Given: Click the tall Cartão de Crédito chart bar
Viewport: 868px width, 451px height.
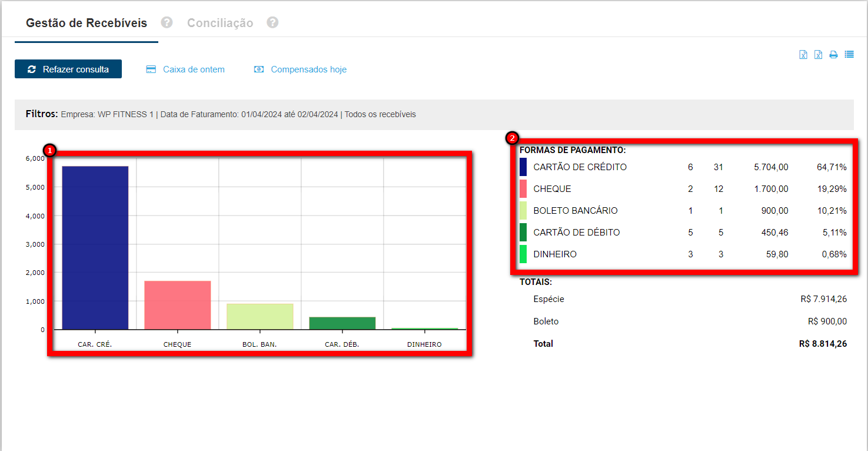Looking at the screenshot, I should tap(95, 247).
